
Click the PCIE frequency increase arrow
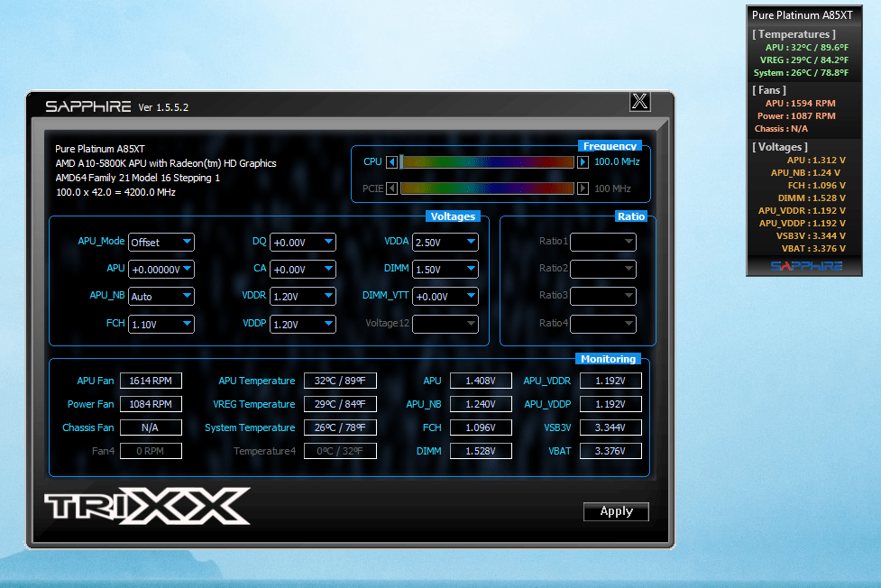pos(583,188)
